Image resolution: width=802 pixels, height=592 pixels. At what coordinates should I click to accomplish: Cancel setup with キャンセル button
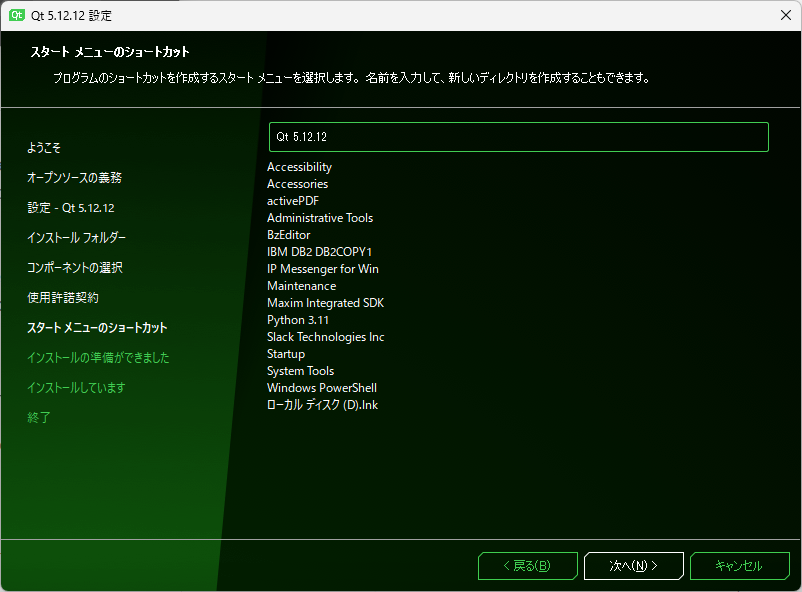pos(739,566)
